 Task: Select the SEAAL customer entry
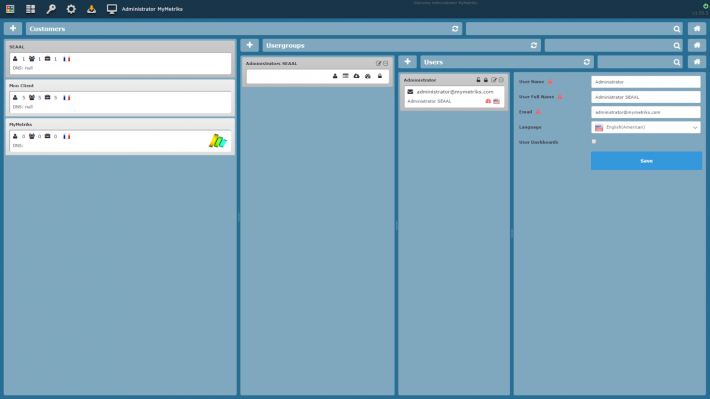120,58
